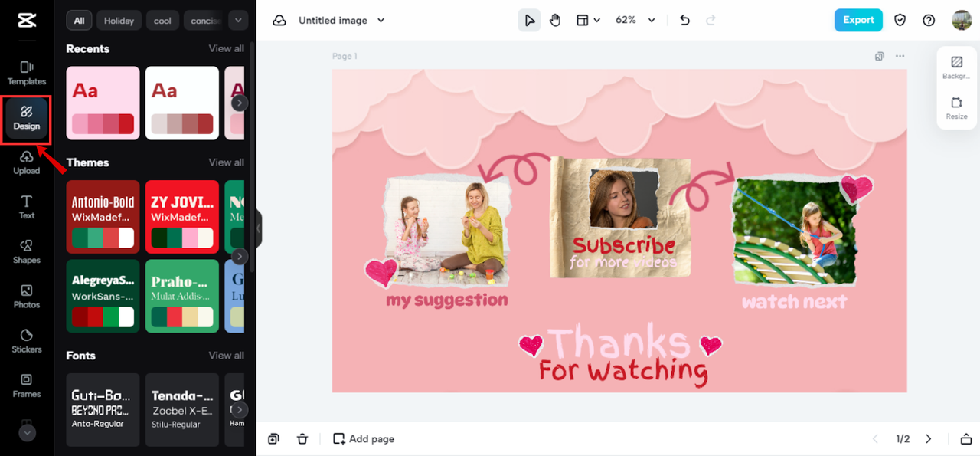Redo the last action
The width and height of the screenshot is (980, 456).
click(x=711, y=21)
